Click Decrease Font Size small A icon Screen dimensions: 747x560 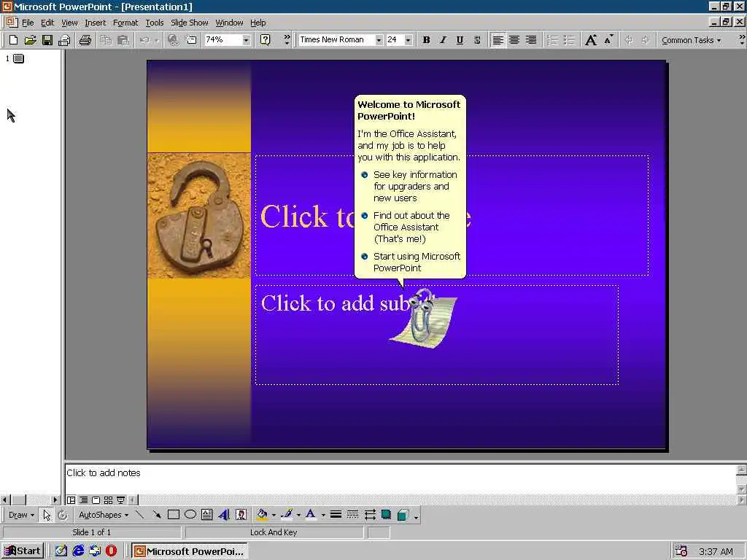click(608, 40)
